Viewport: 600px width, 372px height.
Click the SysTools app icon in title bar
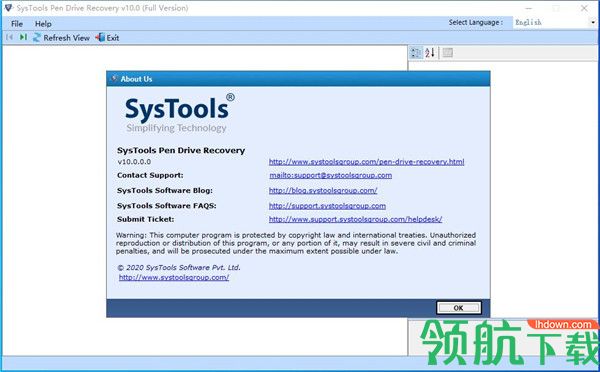(8, 8)
